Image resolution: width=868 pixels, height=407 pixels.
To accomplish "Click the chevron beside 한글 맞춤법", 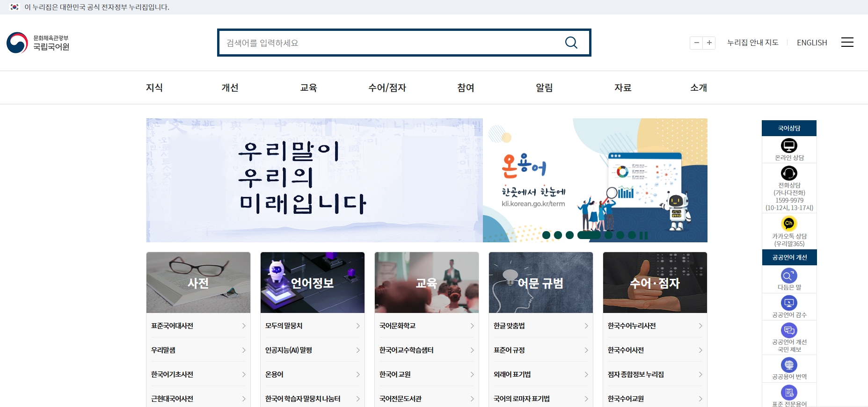I will (586, 326).
